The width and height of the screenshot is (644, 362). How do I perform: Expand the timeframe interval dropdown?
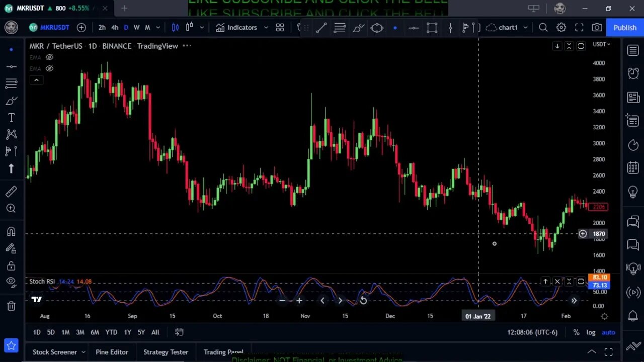tap(158, 27)
